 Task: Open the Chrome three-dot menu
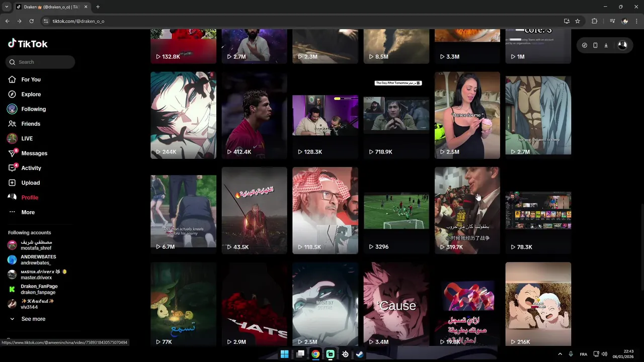coord(637,21)
